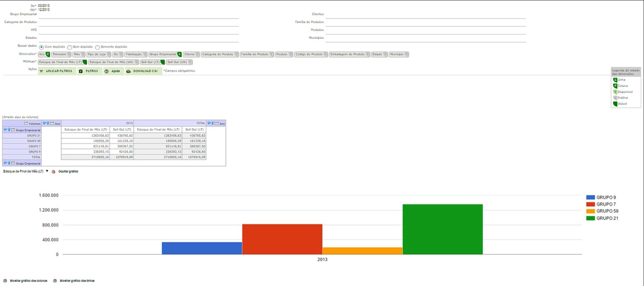Toggle the Código do Produto dimension chip
This screenshot has width=644, height=286.
(311, 54)
